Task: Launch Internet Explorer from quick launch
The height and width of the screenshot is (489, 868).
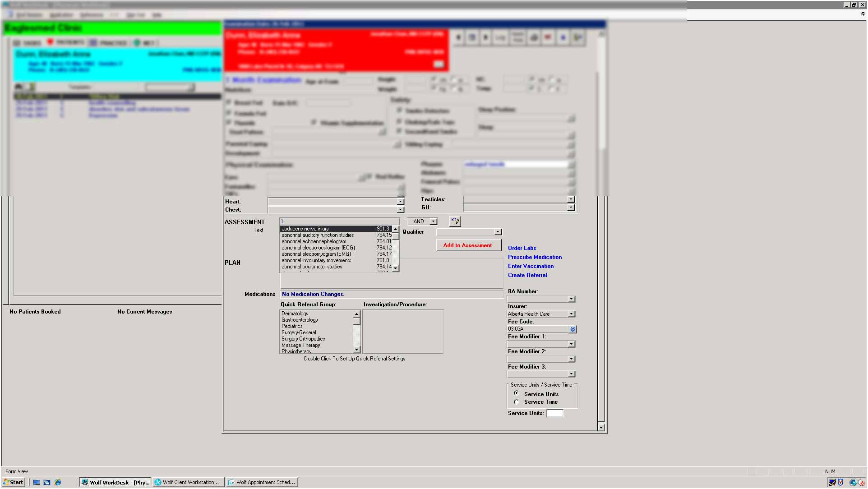Action: tap(58, 483)
